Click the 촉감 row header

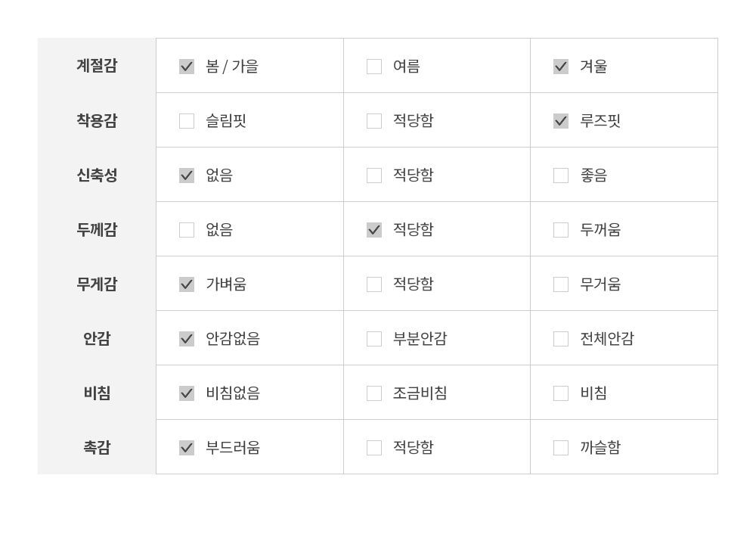tap(97, 447)
